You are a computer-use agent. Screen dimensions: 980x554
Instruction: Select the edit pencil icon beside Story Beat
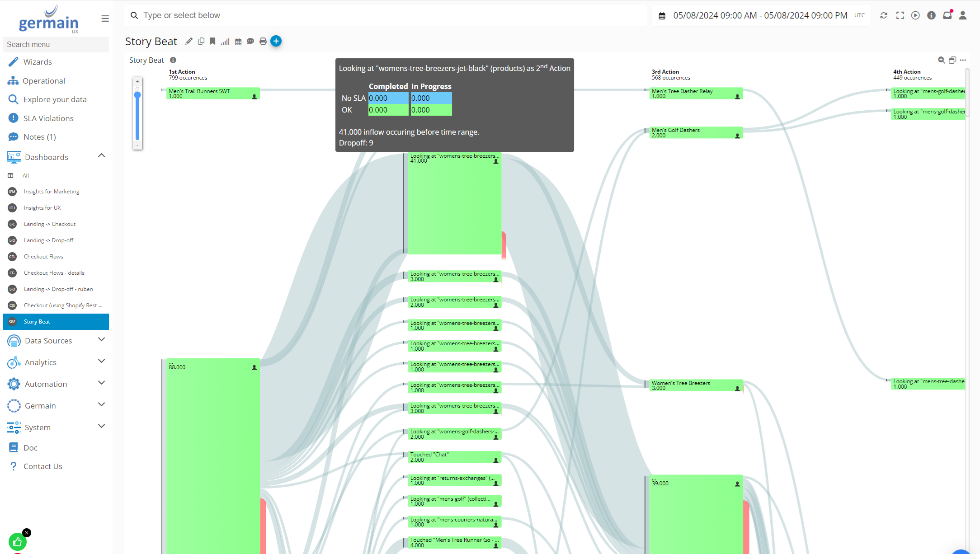tap(189, 41)
